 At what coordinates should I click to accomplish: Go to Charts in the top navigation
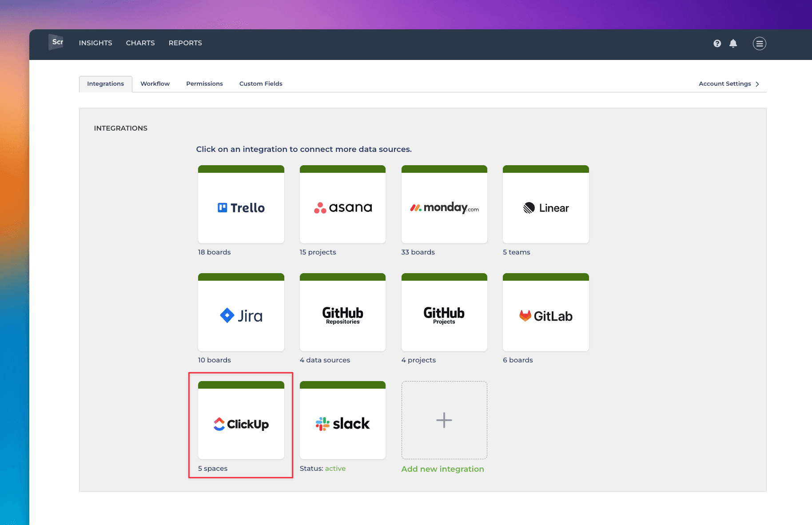140,43
